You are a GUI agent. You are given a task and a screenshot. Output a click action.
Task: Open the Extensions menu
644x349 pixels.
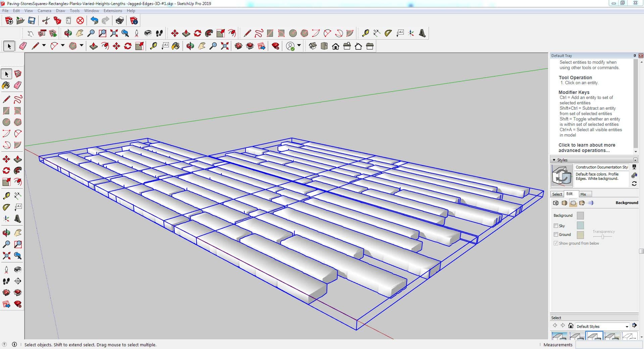coord(112,11)
